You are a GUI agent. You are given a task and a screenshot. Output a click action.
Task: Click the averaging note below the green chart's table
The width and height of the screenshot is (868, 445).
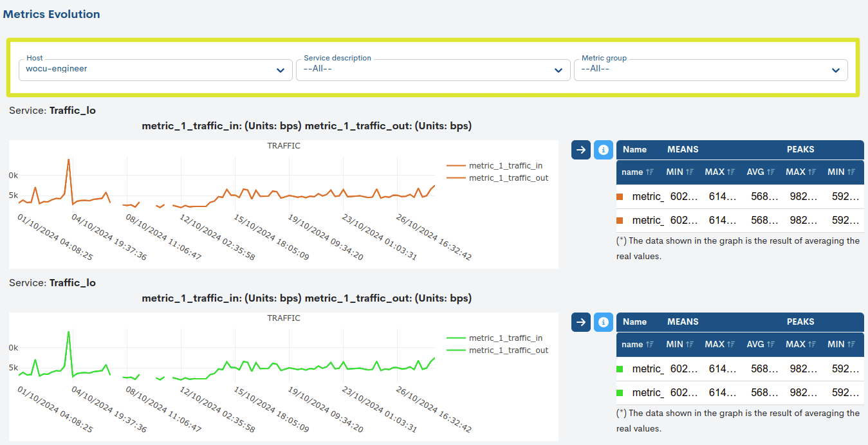[738, 421]
